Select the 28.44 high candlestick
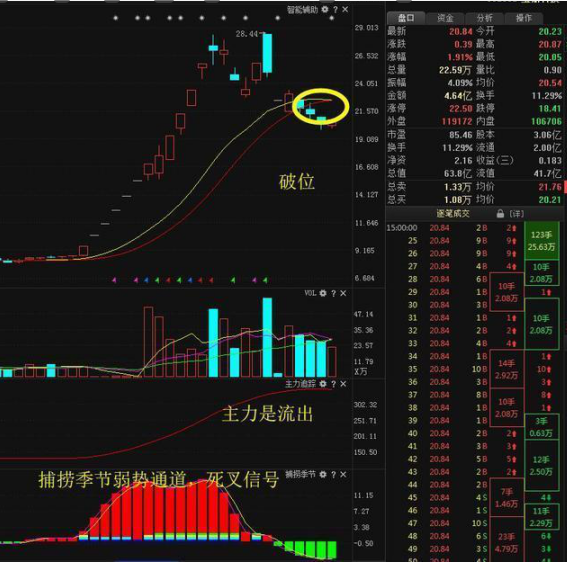The image size is (567, 563). [267, 54]
